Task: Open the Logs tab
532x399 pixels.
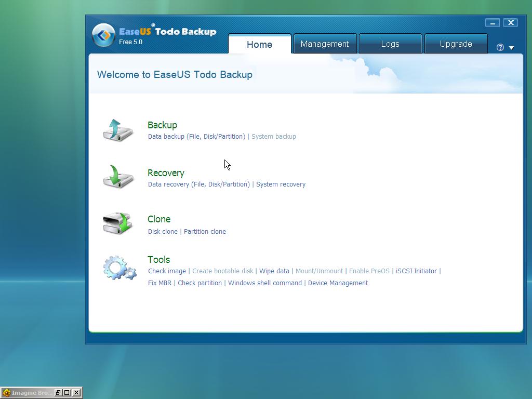Action: 390,44
